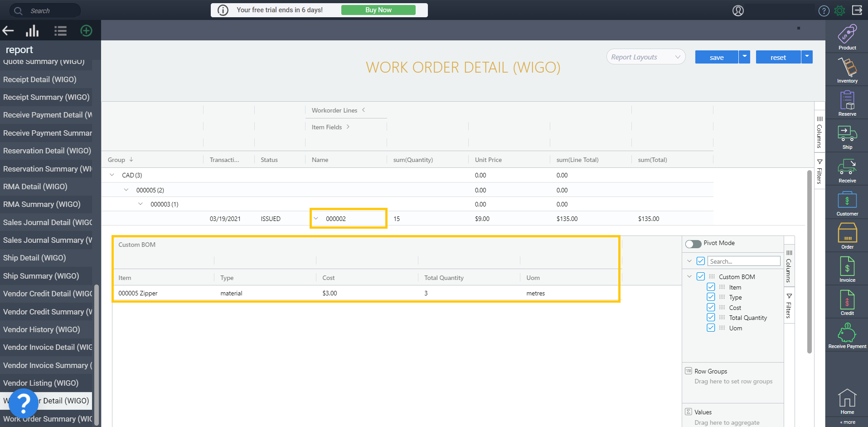
Task: Open the Invoice module
Action: point(847,269)
